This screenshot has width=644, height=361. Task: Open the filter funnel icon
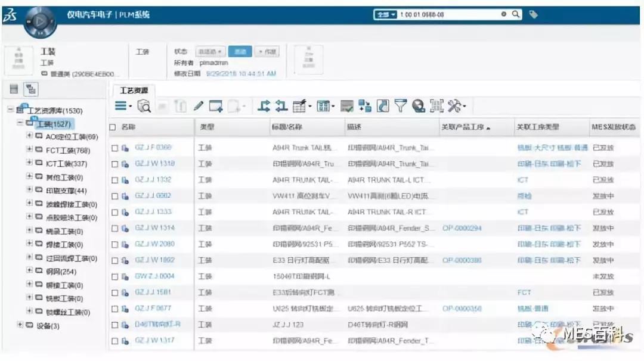point(401,106)
